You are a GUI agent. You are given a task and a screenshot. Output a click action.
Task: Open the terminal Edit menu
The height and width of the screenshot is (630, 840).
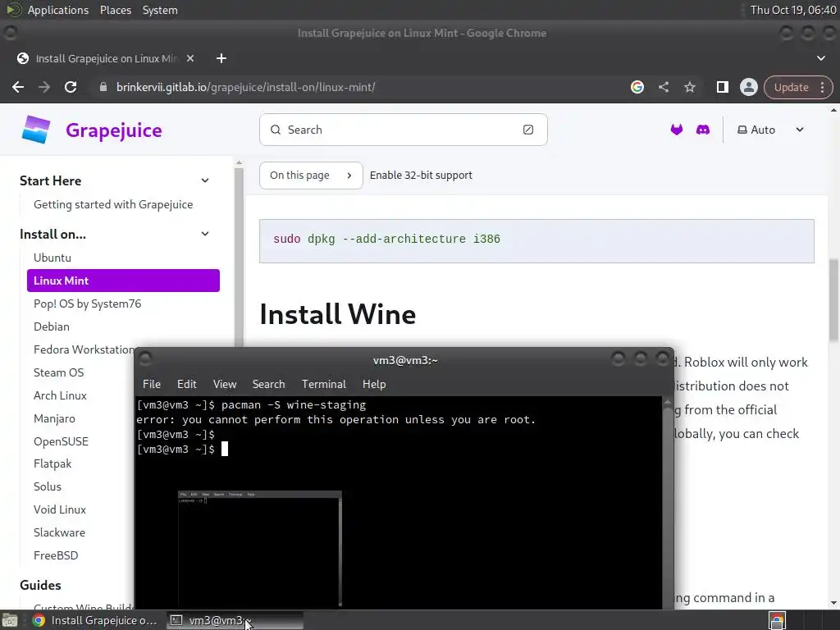186,384
